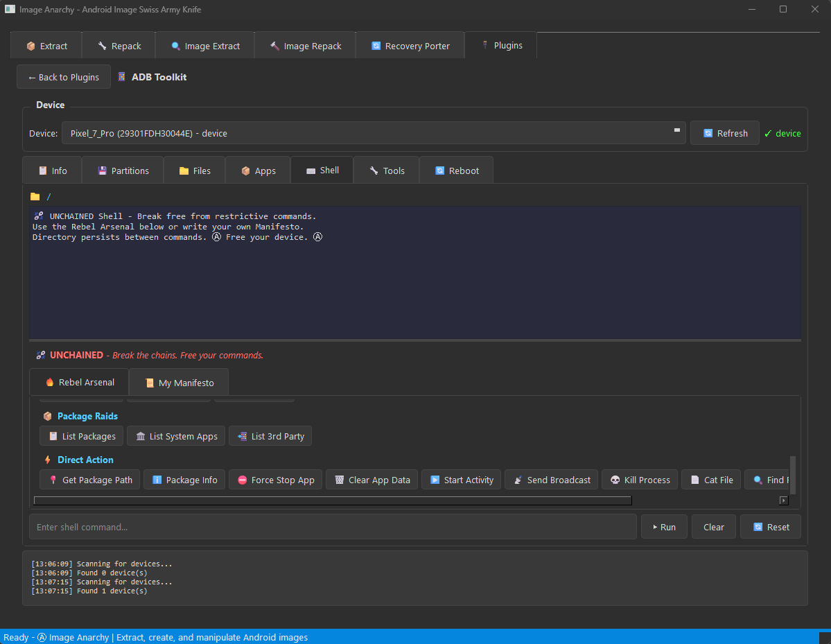Click the Package Info icon
The width and height of the screenshot is (831, 644).
tap(157, 480)
